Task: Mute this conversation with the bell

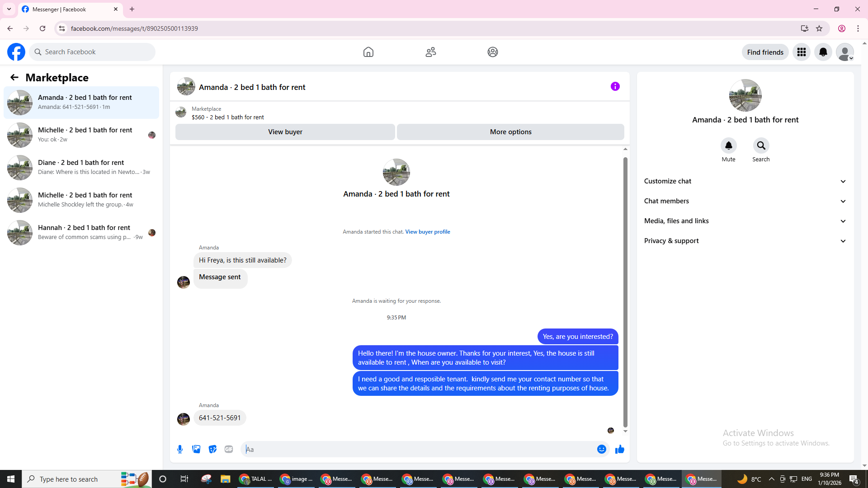Action: (728, 146)
